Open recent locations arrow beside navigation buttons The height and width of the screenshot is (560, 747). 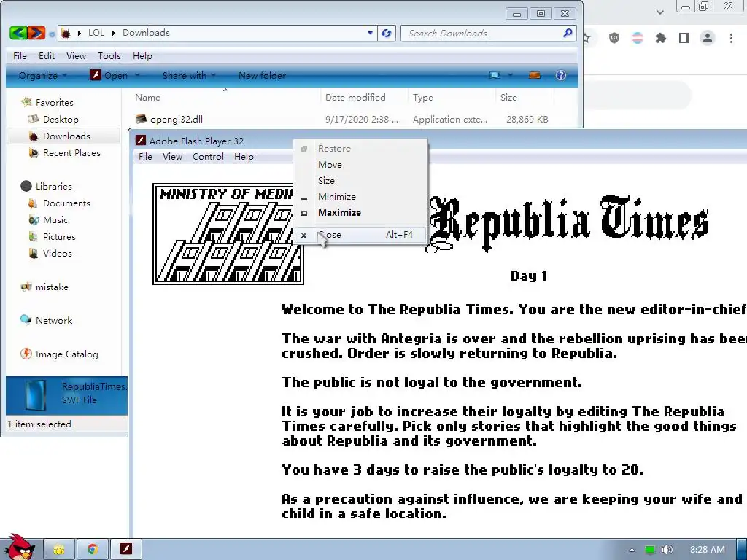point(52,34)
